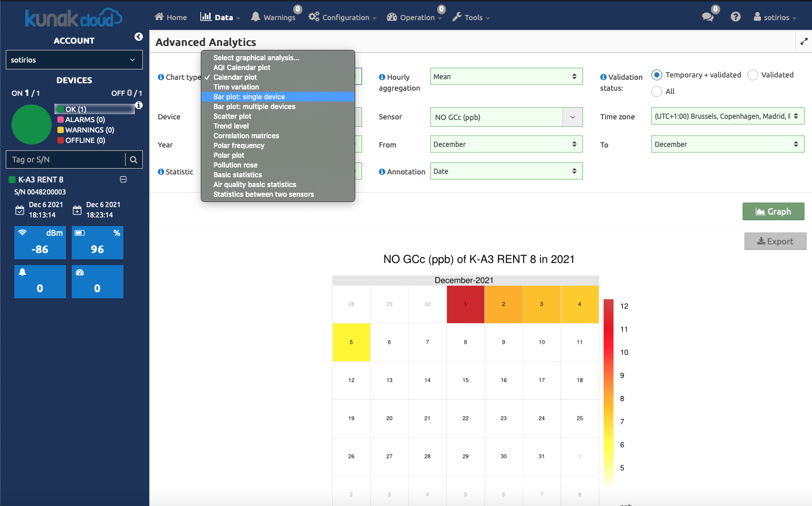Click the battery percentage tile
The height and width of the screenshot is (506, 812).
click(98, 243)
